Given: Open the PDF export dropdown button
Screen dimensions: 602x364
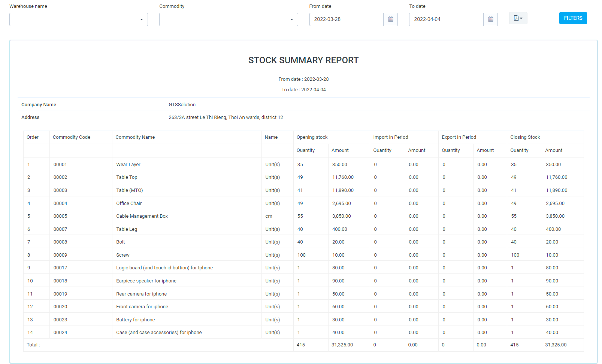Looking at the screenshot, I should [518, 18].
